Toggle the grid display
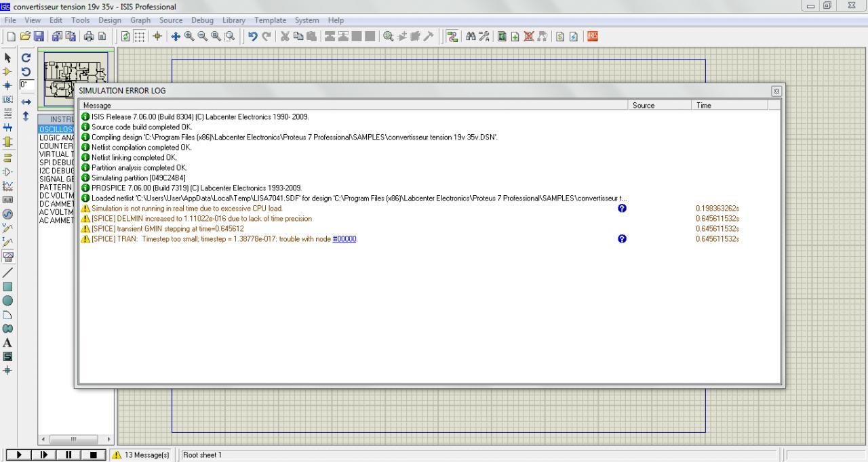Viewport: 868px width, 462px height. pos(140,36)
